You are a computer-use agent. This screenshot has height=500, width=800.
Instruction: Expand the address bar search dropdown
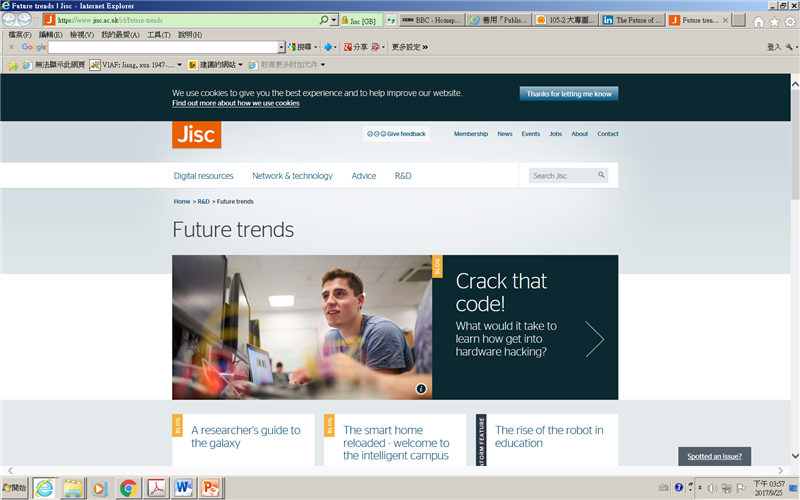(334, 20)
